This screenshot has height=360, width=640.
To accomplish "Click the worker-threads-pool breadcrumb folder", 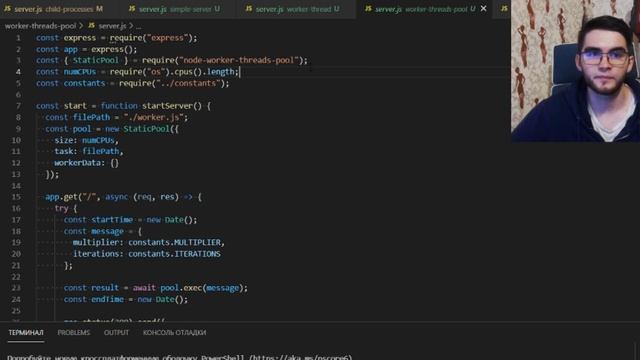I will pyautogui.click(x=40, y=26).
